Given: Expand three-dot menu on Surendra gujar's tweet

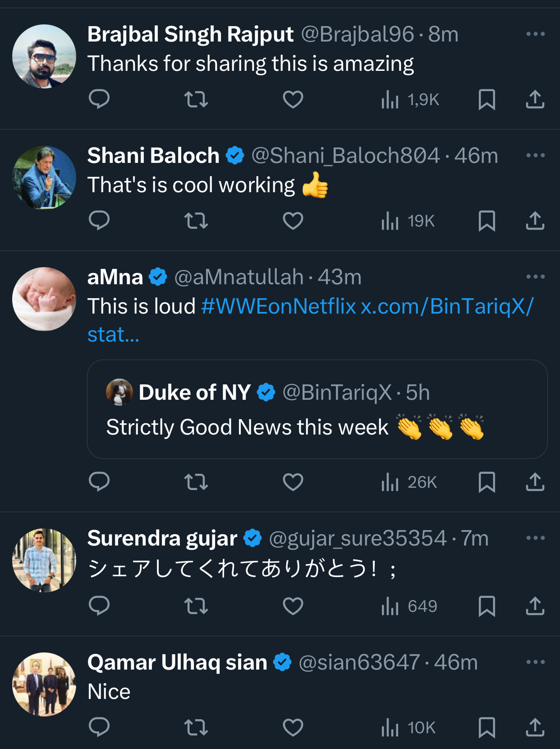Looking at the screenshot, I should tap(535, 538).
